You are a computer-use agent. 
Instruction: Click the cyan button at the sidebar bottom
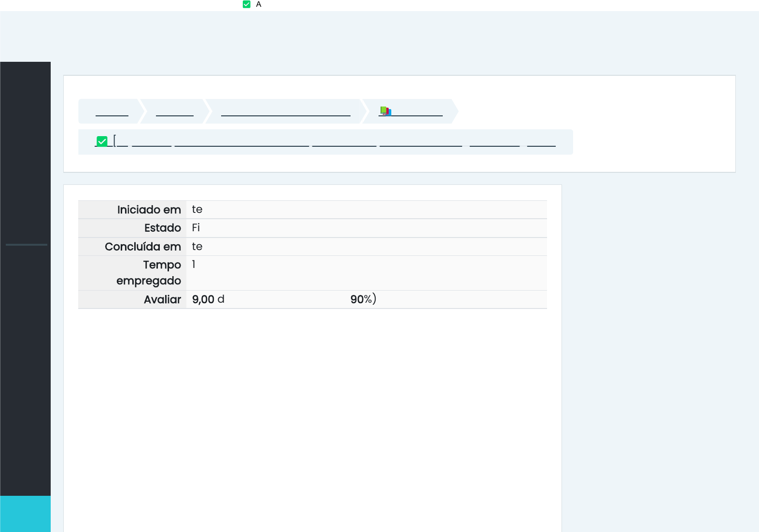pos(25,514)
